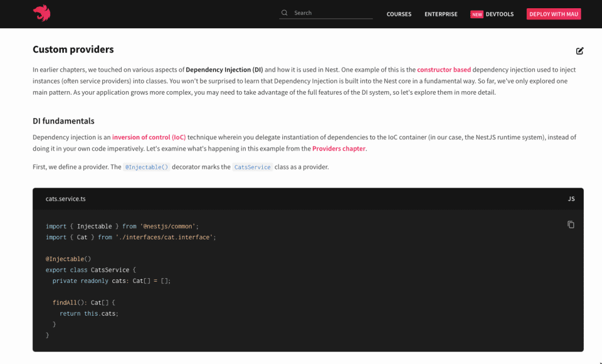Copy the cats.service.ts code snippet

tap(571, 225)
